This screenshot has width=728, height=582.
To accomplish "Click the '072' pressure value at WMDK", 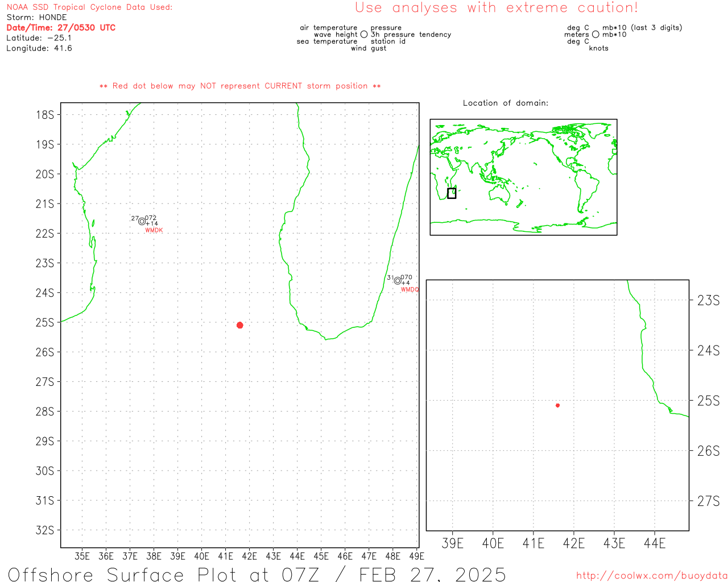I will (x=151, y=218).
